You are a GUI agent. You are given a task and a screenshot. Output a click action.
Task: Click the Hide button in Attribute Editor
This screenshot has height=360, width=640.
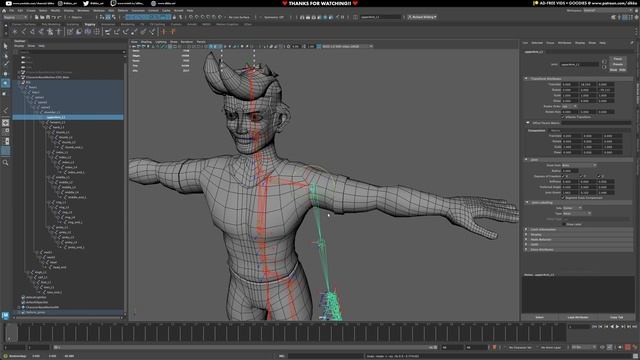click(622, 70)
